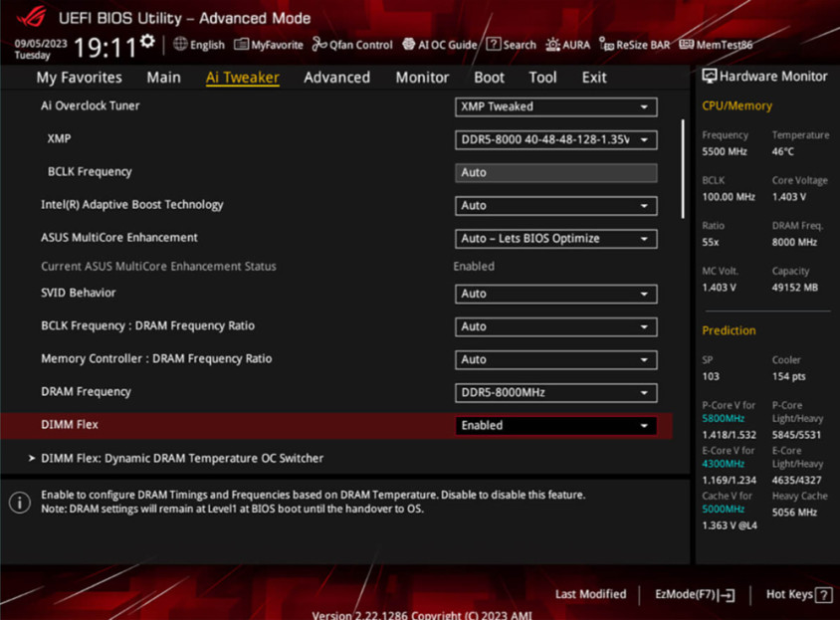
Task: Open XMP profile dropdown
Action: 556,140
